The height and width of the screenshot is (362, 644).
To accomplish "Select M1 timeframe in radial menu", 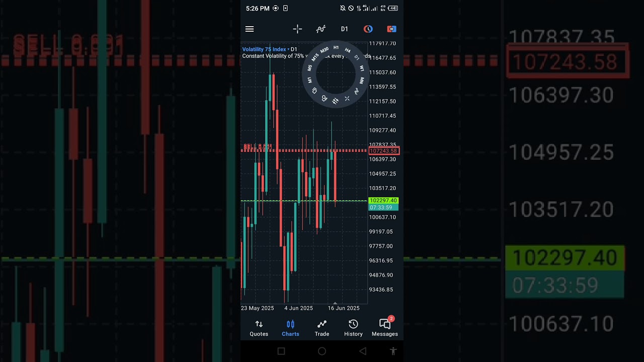I will [310, 80].
